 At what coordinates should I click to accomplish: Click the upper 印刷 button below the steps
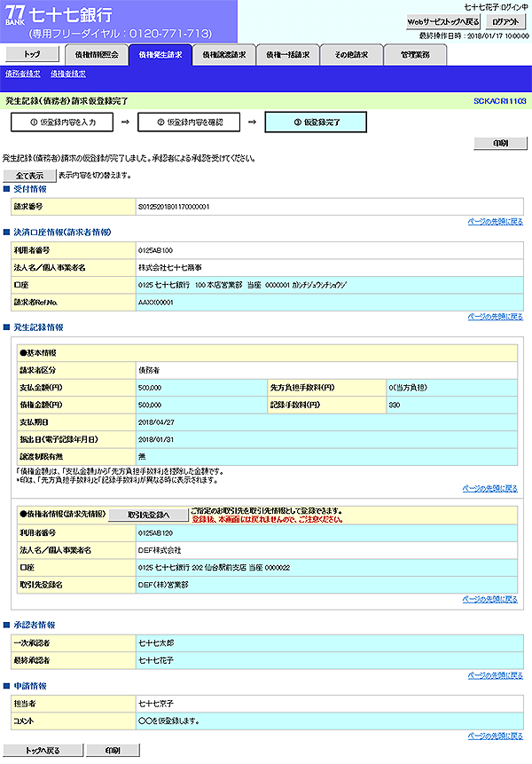click(500, 143)
